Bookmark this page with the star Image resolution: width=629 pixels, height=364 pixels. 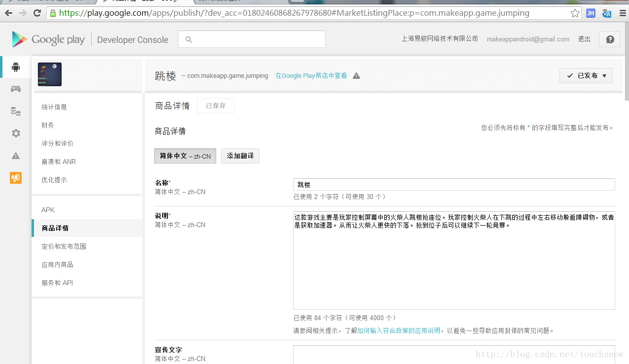pyautogui.click(x=575, y=13)
